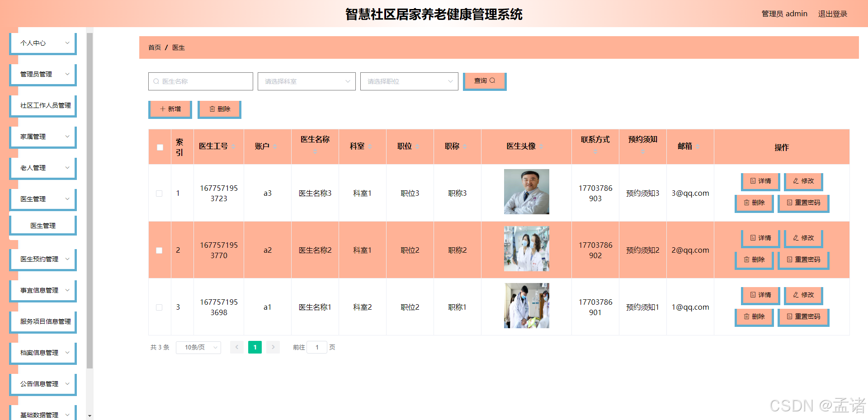Select the plus icon on the 新增 button

(163, 109)
